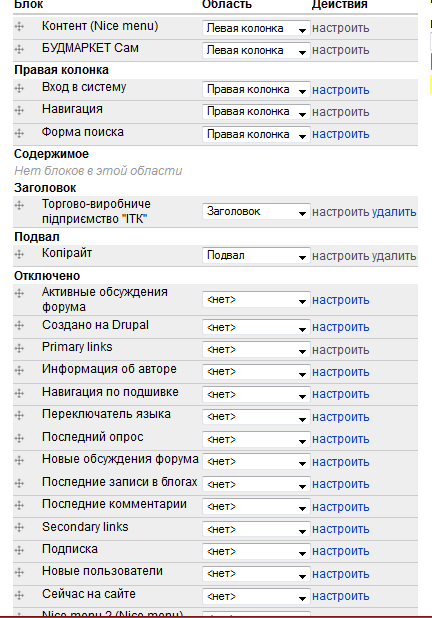Image resolution: width=432 pixels, height=618 pixels.
Task: Open region dropdown for Переключатель языка block
Action: [256, 417]
